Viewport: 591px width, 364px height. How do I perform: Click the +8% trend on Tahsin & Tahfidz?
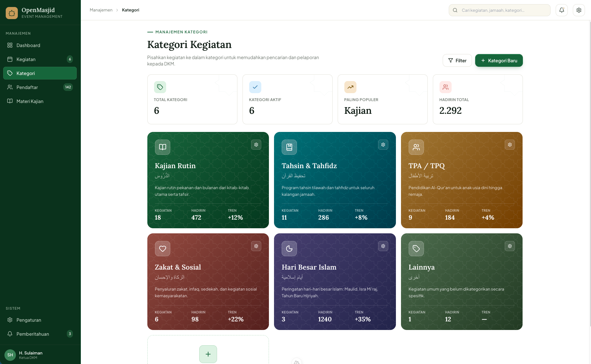(361, 217)
